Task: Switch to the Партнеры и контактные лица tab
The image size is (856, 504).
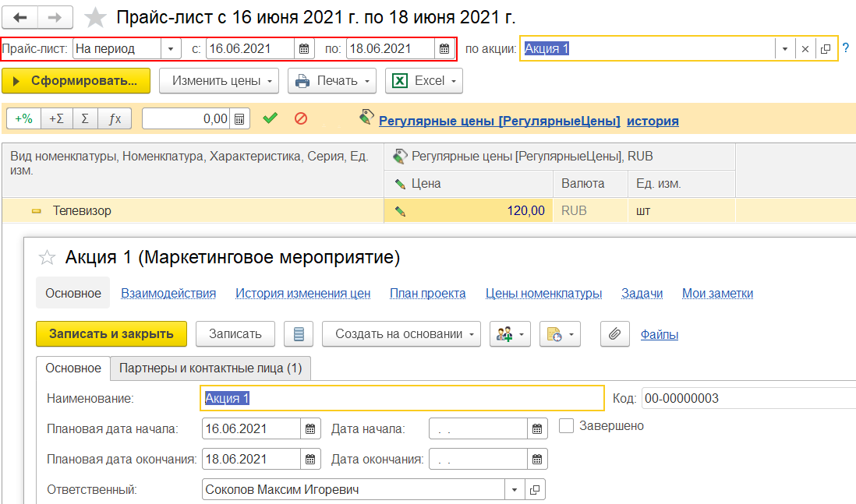Action: pos(210,368)
